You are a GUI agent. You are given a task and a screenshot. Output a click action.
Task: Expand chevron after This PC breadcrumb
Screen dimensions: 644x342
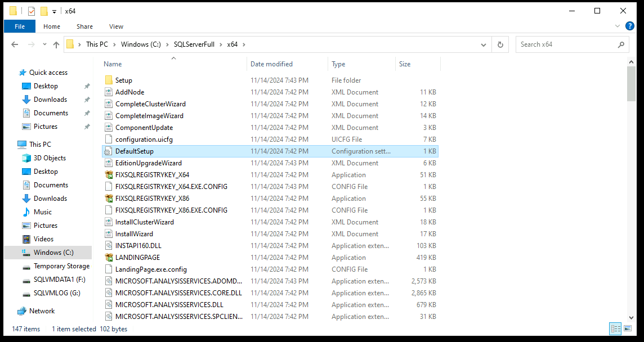coord(114,44)
